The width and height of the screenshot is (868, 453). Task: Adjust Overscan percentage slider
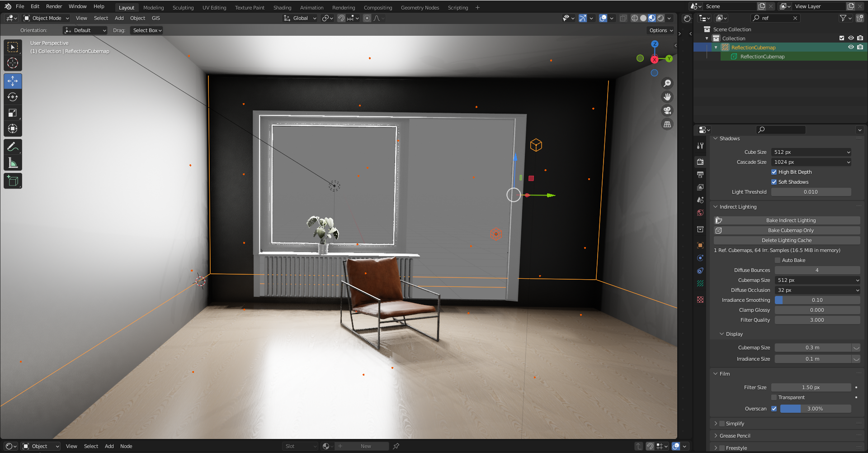tap(816, 409)
